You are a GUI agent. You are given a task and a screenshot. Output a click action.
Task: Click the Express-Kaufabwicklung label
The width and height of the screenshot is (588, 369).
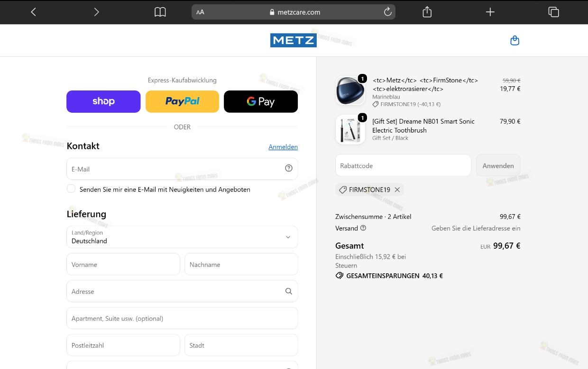point(182,80)
